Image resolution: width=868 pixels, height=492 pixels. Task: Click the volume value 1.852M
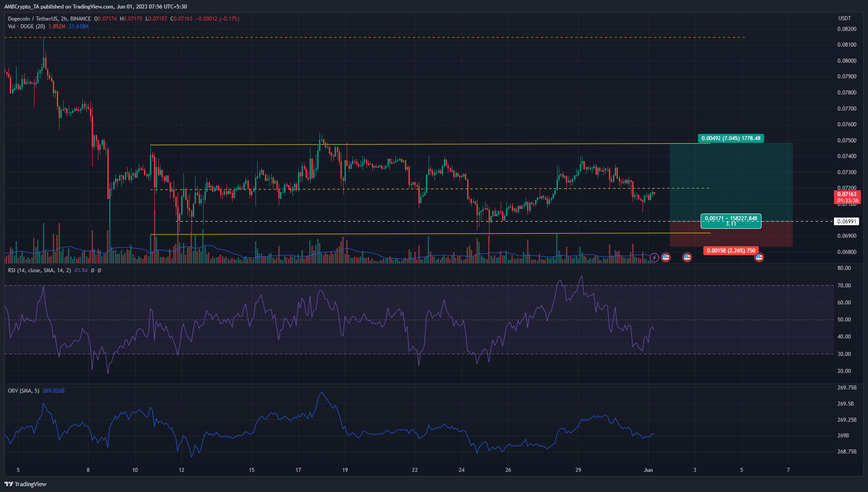pyautogui.click(x=57, y=26)
